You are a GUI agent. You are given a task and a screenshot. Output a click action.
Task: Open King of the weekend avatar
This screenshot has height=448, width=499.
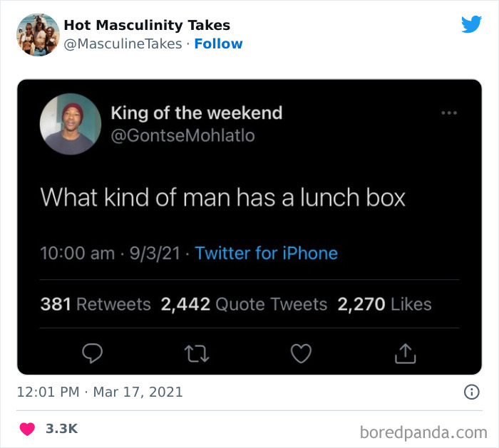pos(71,124)
